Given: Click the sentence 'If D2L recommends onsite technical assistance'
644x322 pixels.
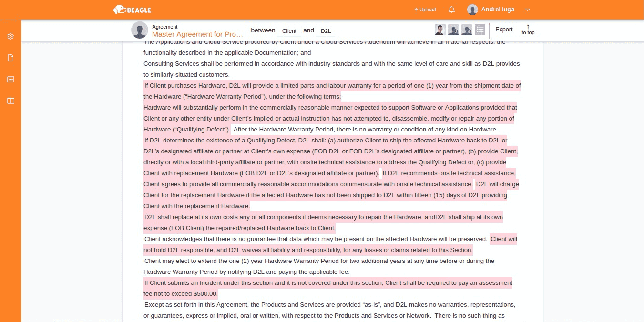Looking at the screenshot, I should [330, 179].
